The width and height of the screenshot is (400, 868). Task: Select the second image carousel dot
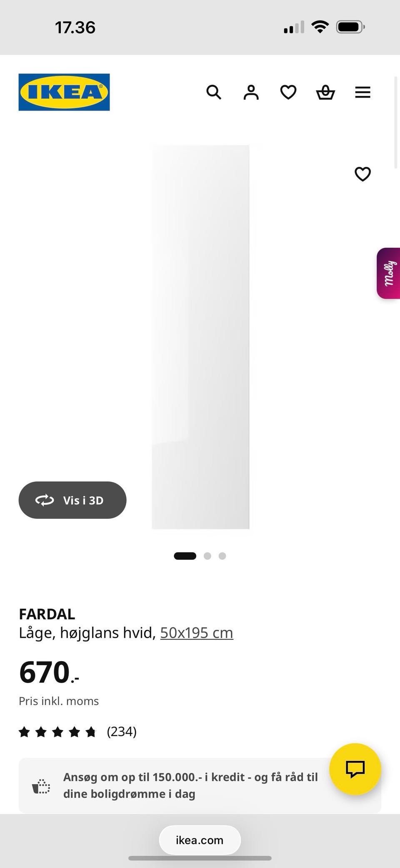click(x=207, y=556)
